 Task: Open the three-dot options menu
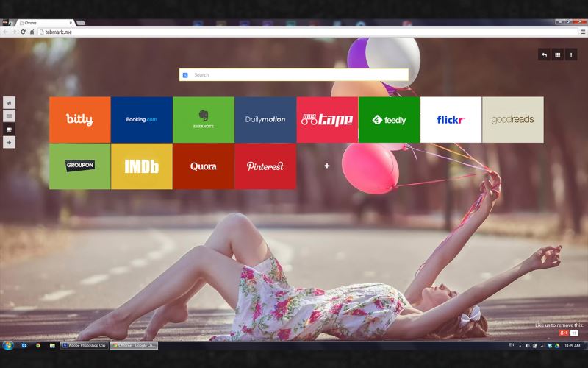click(571, 54)
